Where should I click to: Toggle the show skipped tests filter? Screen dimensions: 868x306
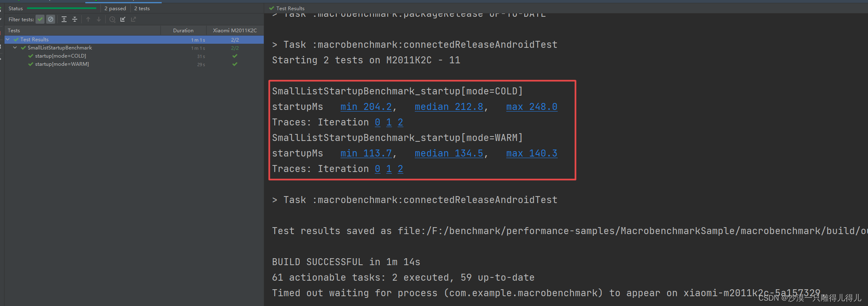[51, 19]
